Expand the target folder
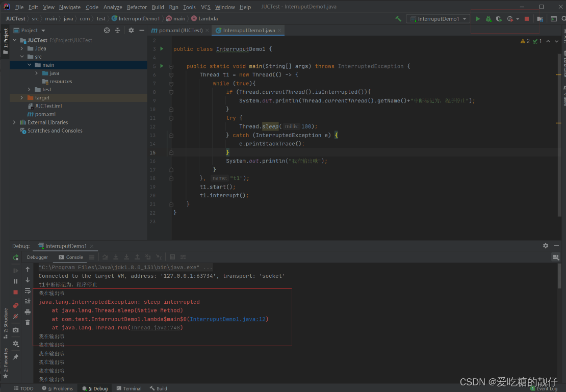 tap(22, 98)
